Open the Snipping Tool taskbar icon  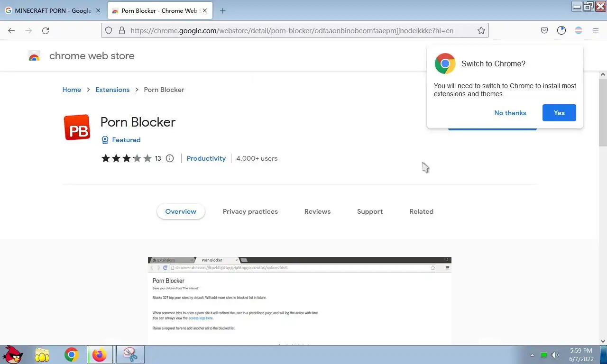130,355
